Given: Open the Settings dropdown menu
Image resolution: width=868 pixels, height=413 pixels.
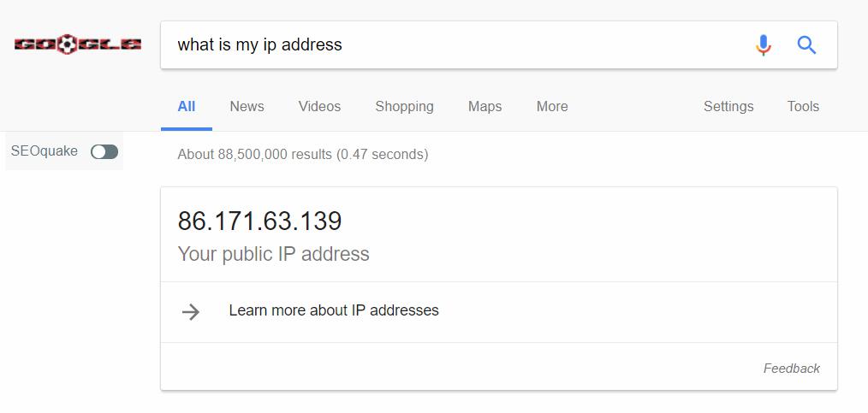Looking at the screenshot, I should [728, 106].
